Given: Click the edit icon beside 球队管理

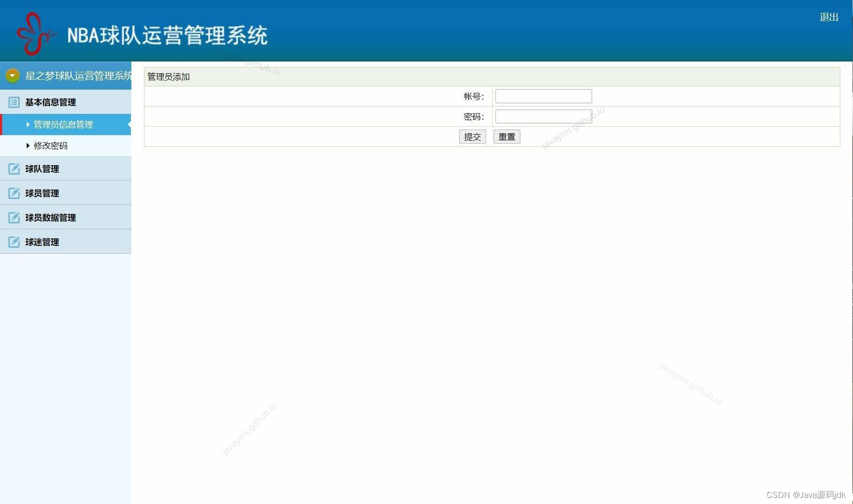Looking at the screenshot, I should [x=14, y=169].
